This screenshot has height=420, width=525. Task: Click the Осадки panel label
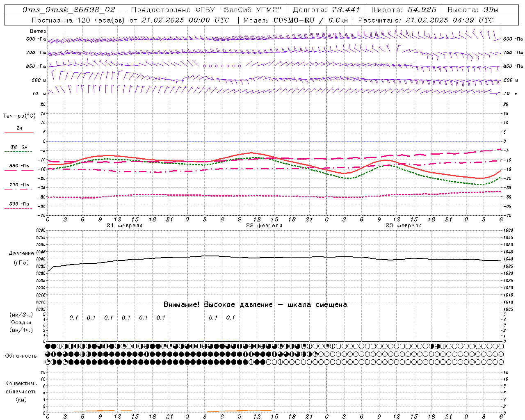pos(21,322)
